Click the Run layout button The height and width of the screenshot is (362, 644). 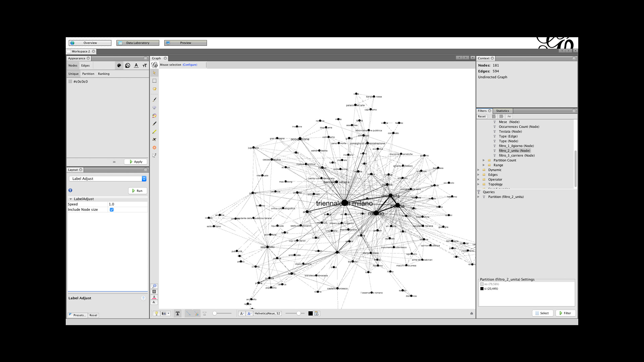(x=137, y=191)
